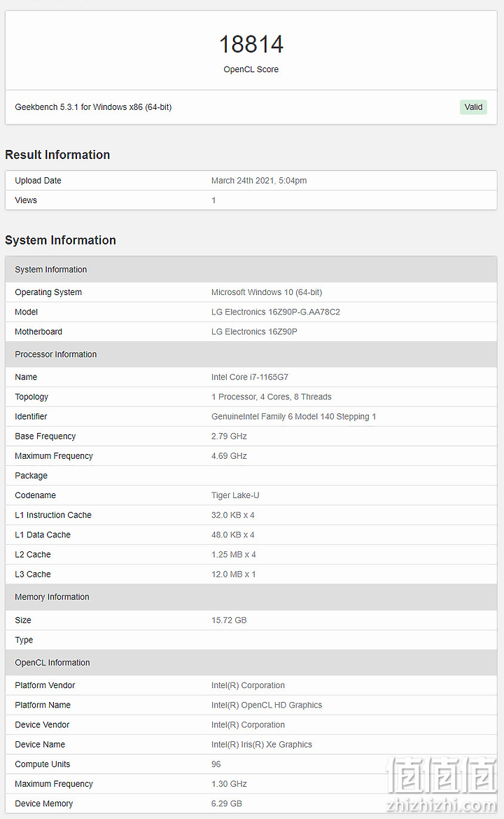Click the Views row label
The image size is (504, 819).
tap(26, 200)
